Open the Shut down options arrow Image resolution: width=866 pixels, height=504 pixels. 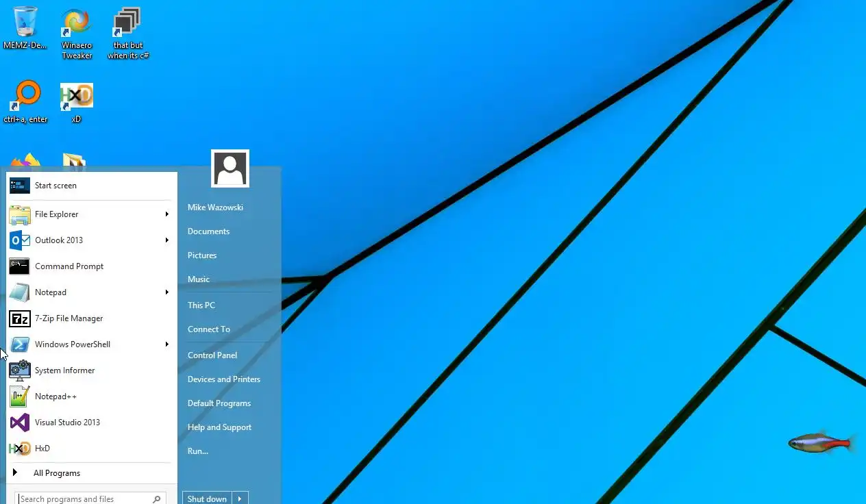click(240, 499)
